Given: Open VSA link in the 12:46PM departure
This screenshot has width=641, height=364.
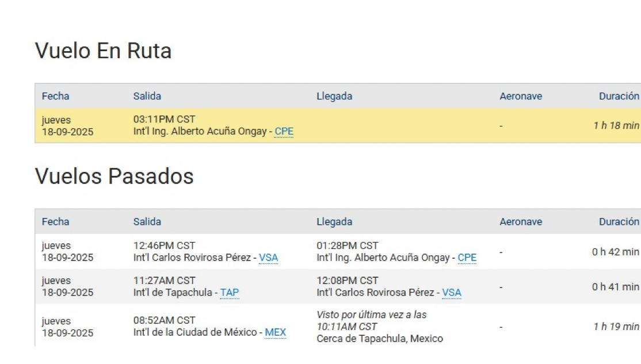Looking at the screenshot, I should (x=268, y=258).
